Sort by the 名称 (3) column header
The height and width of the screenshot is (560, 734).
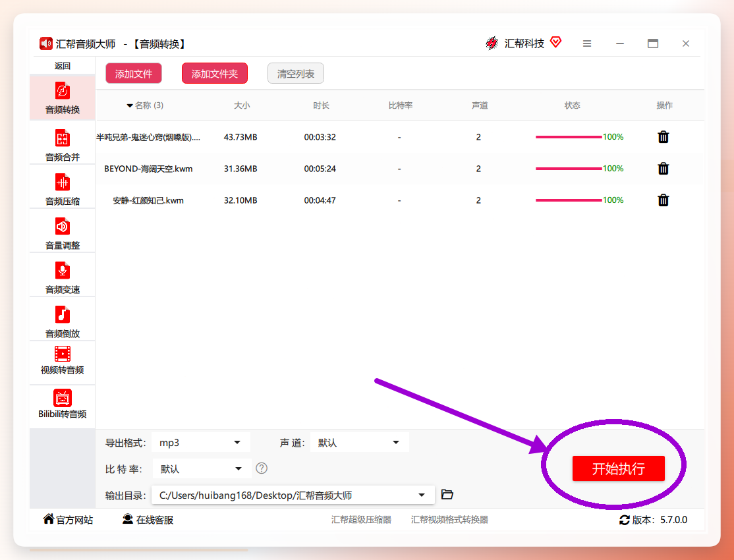(x=145, y=105)
